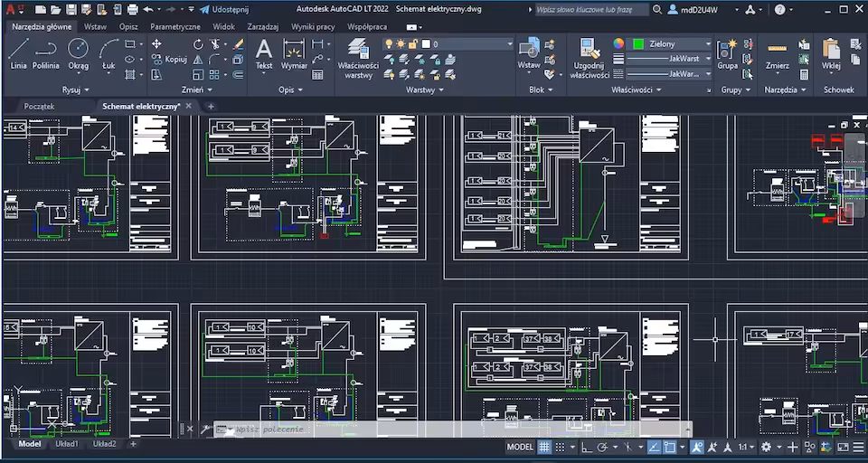
Task: Click the Move tool icon in Zmień panel
Action: point(156,44)
